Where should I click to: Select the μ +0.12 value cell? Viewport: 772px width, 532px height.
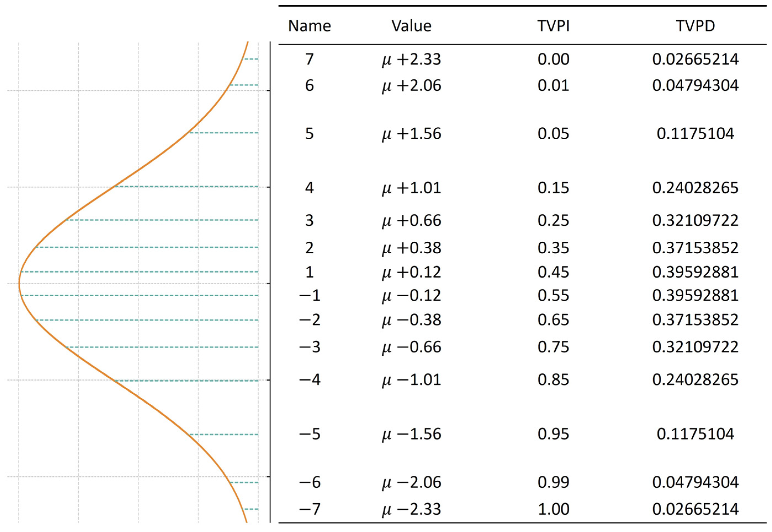(411, 272)
